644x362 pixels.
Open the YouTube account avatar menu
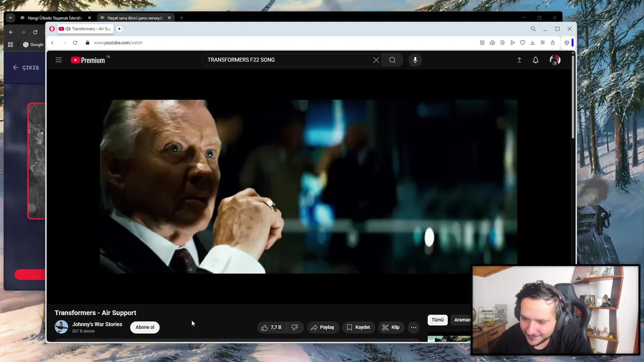555,60
